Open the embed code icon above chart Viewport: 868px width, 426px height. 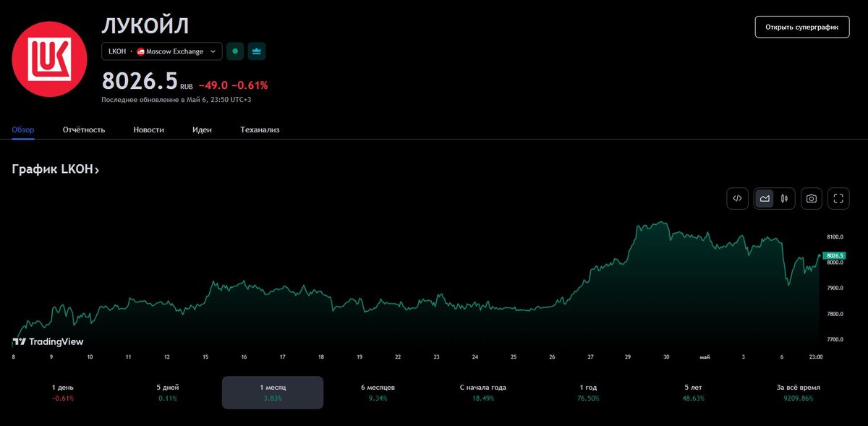coord(737,198)
